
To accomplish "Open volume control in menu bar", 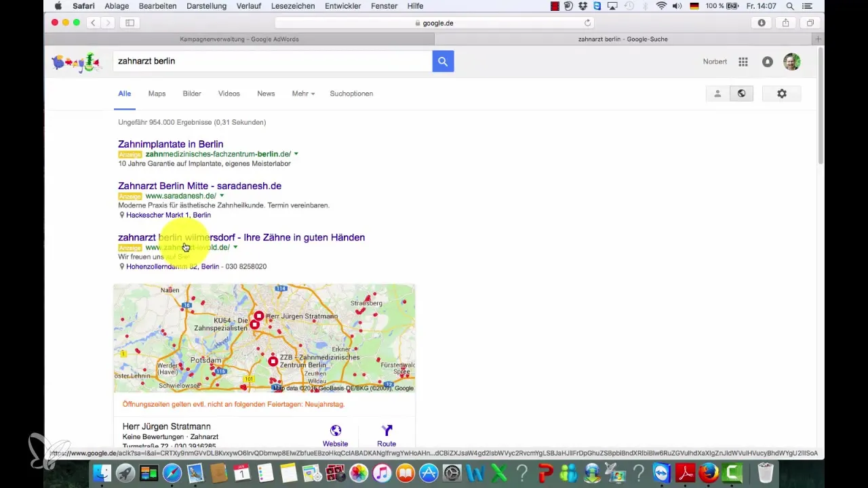I will (677, 6).
